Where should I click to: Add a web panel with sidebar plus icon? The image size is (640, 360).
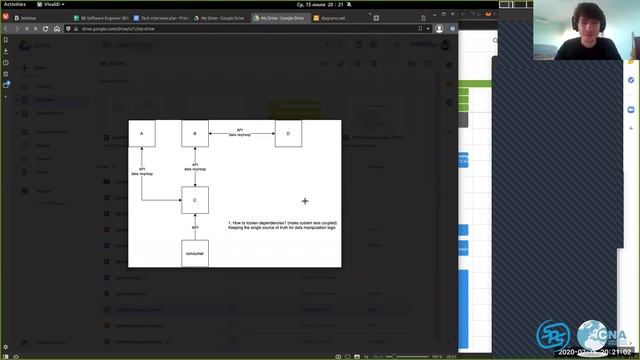pos(6,97)
